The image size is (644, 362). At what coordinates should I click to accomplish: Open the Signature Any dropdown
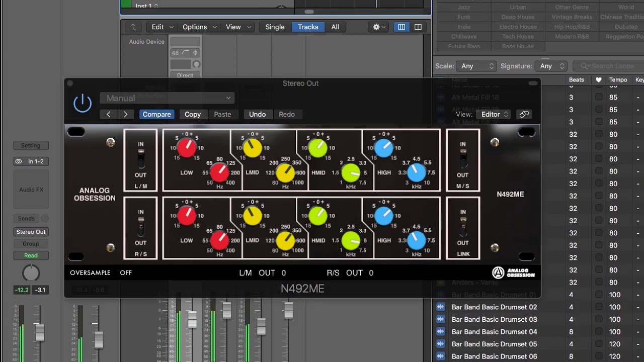(551, 66)
